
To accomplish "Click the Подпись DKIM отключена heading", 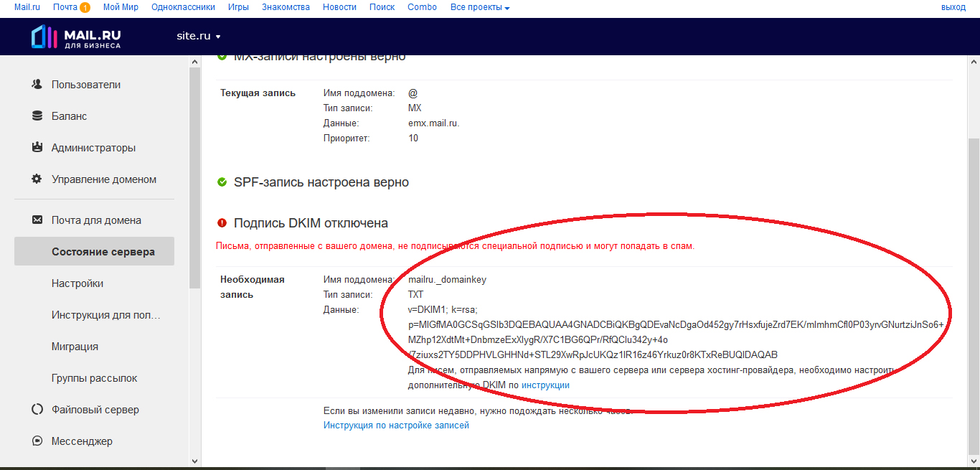I will (x=311, y=223).
